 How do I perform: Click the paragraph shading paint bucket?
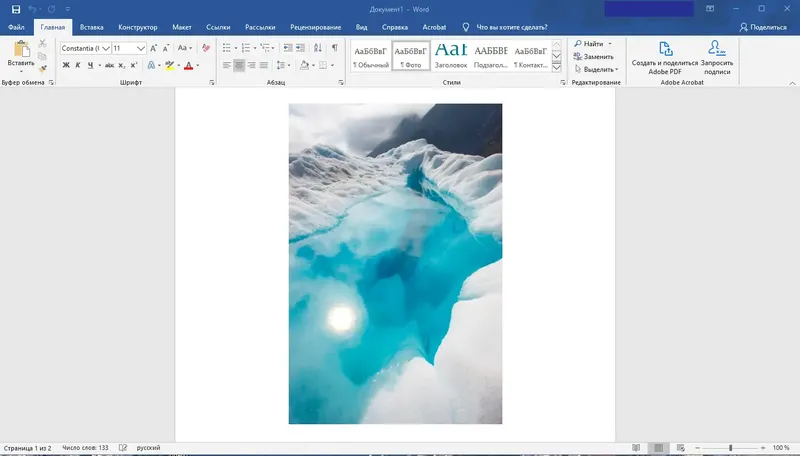pyautogui.click(x=304, y=65)
